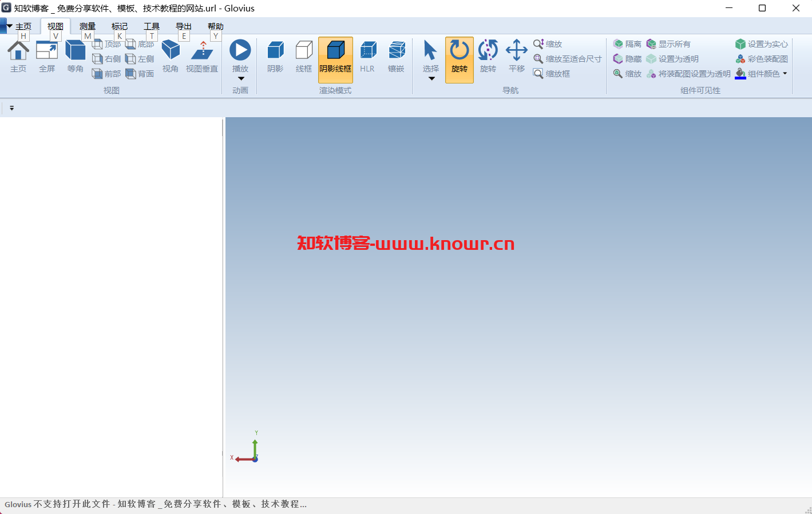812x514 pixels.
Task: Click 缩放 zoom in the 导航 group
Action: pyautogui.click(x=548, y=44)
